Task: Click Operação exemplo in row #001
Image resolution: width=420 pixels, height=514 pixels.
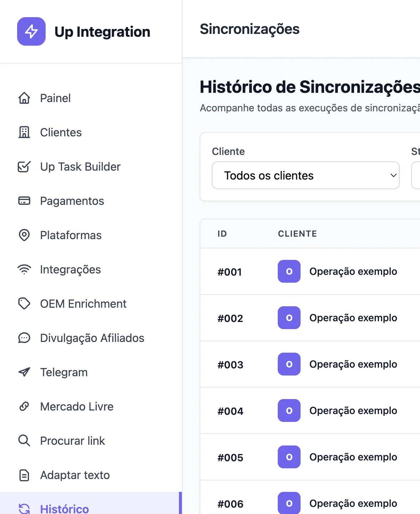Action: coord(353,272)
